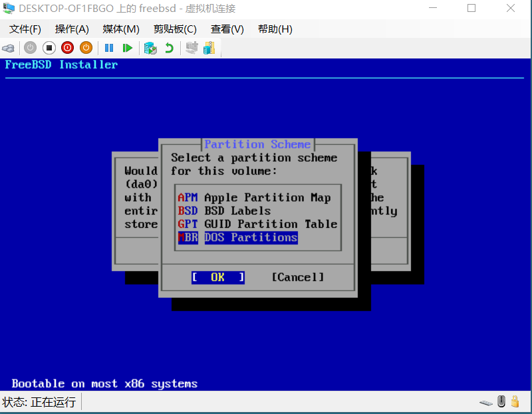Image resolution: width=532 pixels, height=414 pixels.
Task: Click 'Bootable on most x86 systems' hint
Action: pos(104,383)
